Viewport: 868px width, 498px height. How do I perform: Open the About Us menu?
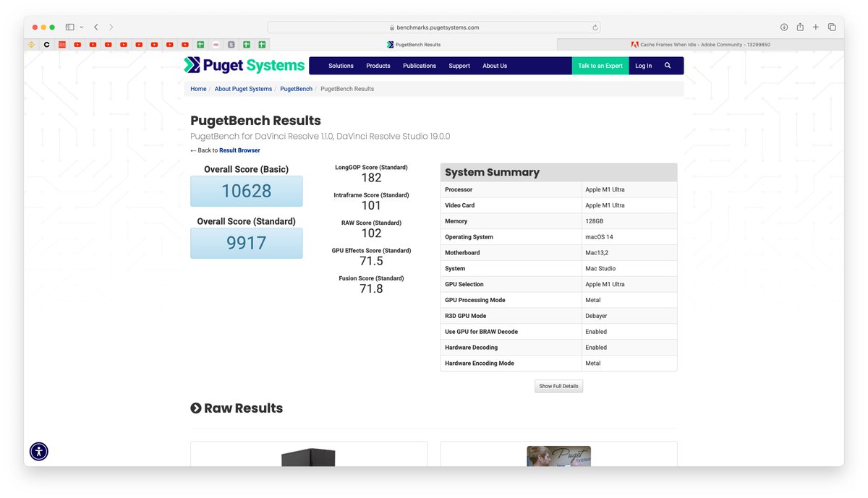[495, 66]
